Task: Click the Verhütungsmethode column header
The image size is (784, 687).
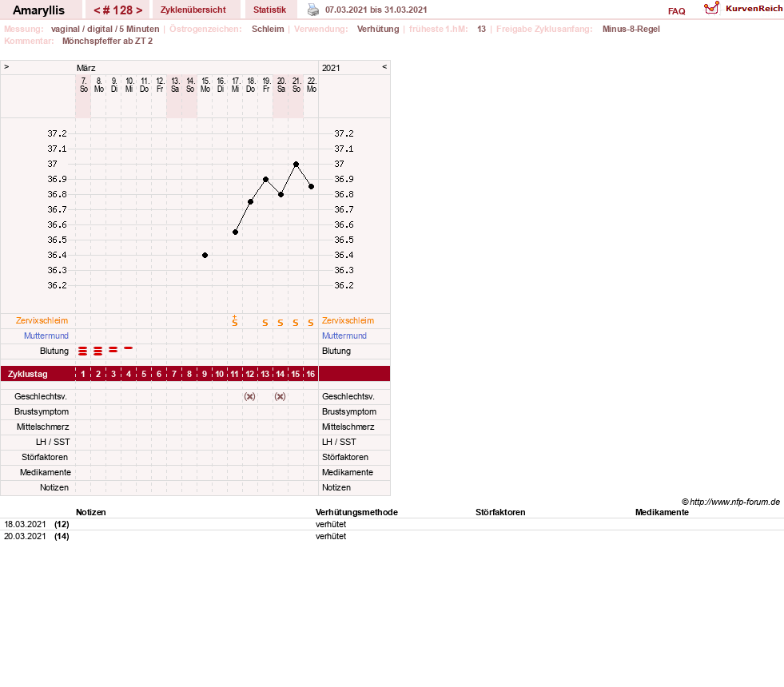Action: point(356,512)
